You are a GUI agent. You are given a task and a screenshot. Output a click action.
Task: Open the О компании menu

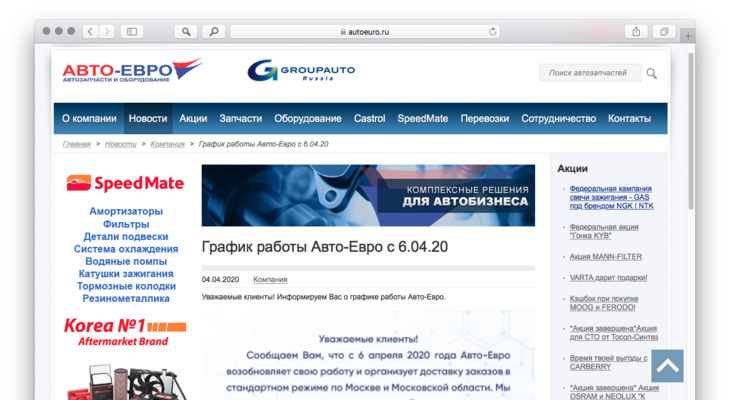(x=89, y=118)
